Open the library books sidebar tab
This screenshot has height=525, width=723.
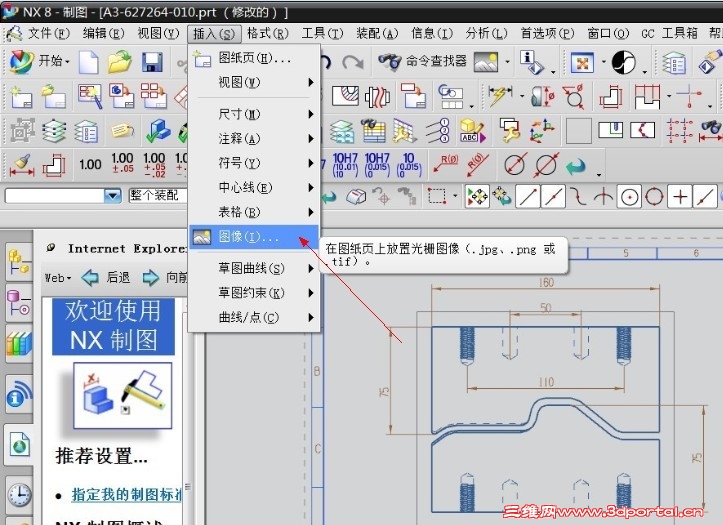coord(18,343)
